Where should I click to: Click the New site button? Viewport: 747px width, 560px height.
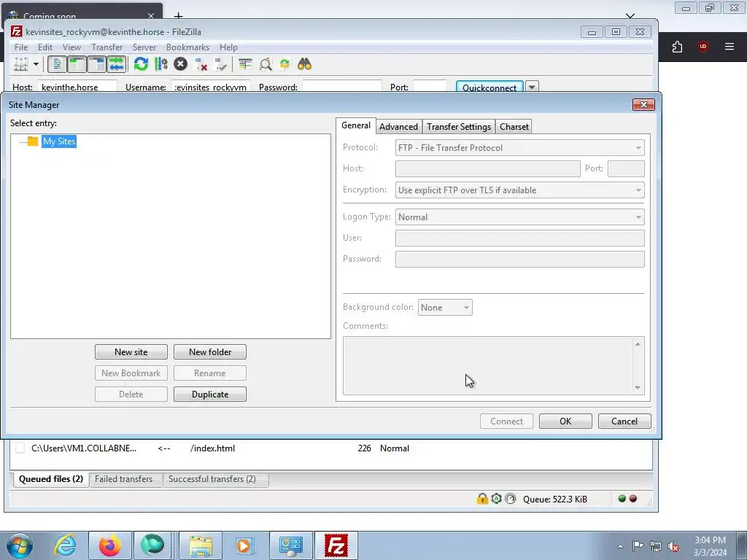[x=131, y=352]
